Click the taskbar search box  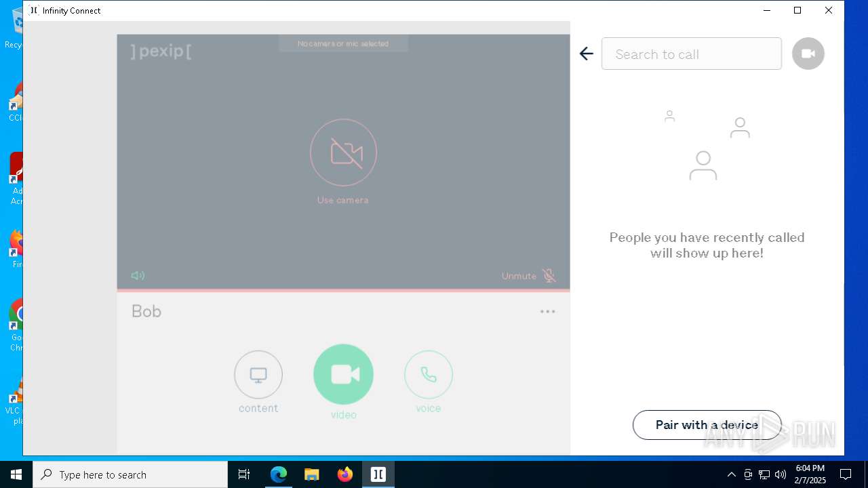130,474
